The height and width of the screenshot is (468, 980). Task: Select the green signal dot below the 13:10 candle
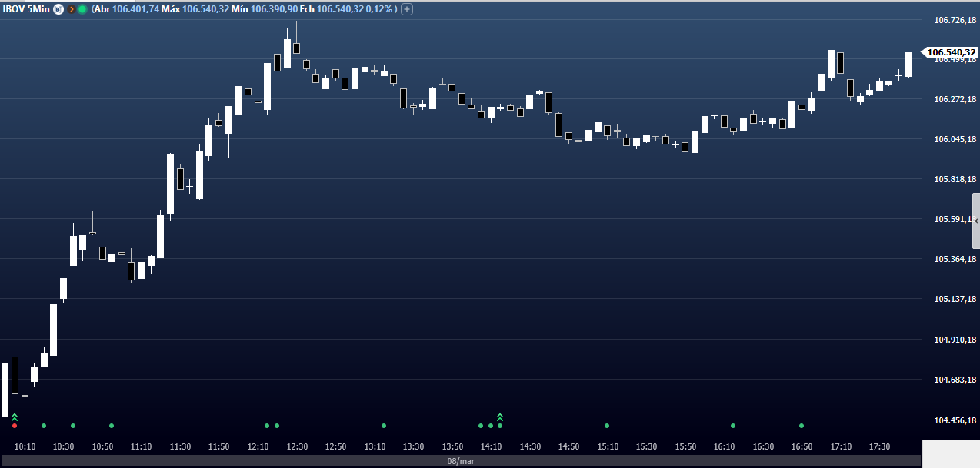pyautogui.click(x=384, y=425)
